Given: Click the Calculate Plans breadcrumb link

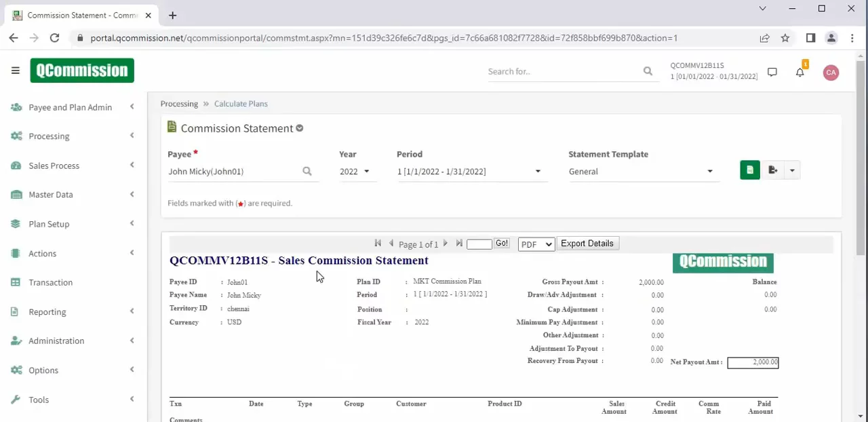Looking at the screenshot, I should [x=241, y=104].
